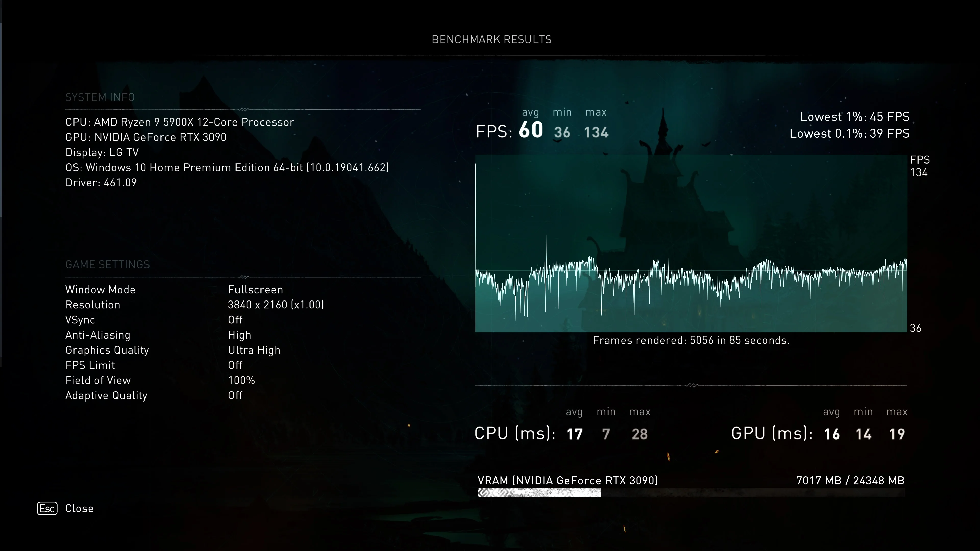This screenshot has width=980, height=551.
Task: Click the Frames rendered: 5056 in 85 seconds text
Action: [x=691, y=340]
